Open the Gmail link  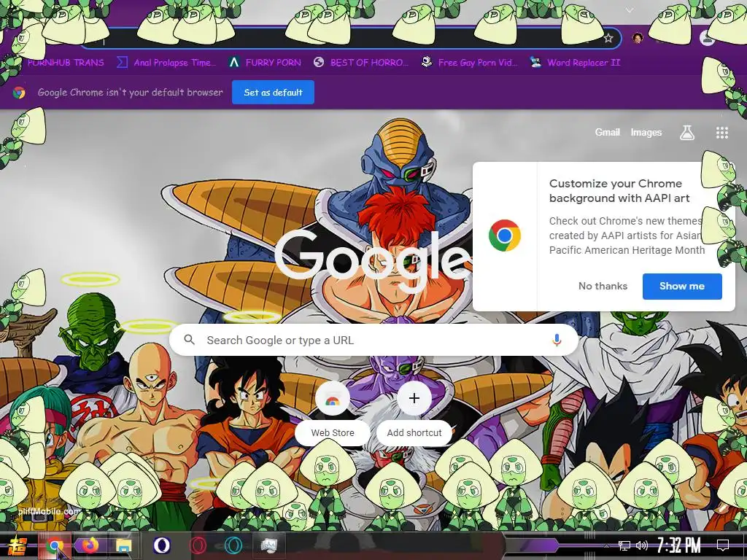coord(607,133)
